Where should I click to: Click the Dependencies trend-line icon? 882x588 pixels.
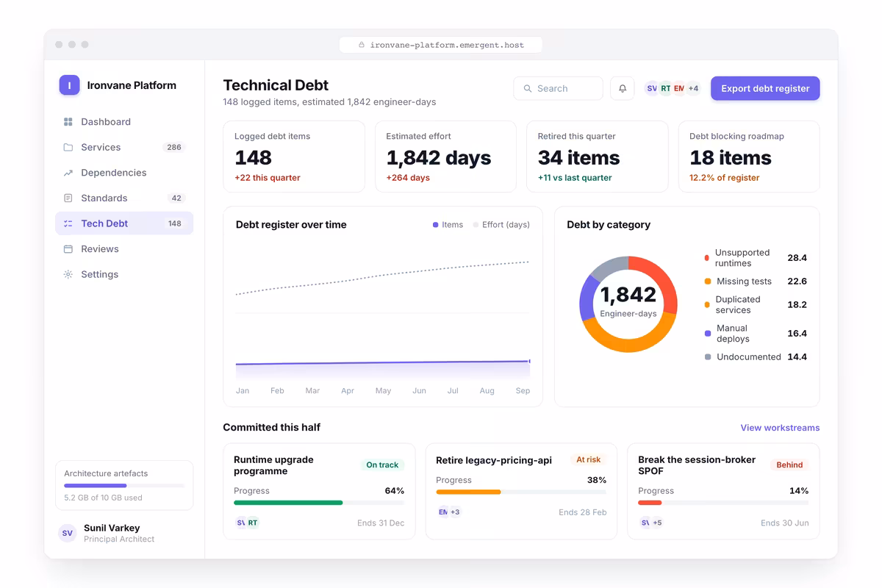point(68,173)
